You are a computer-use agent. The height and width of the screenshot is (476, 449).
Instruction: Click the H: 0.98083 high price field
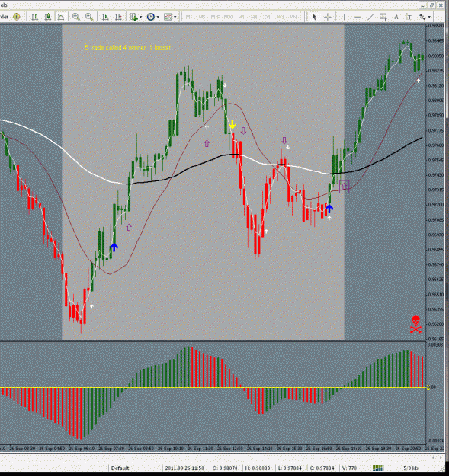pyautogui.click(x=258, y=468)
